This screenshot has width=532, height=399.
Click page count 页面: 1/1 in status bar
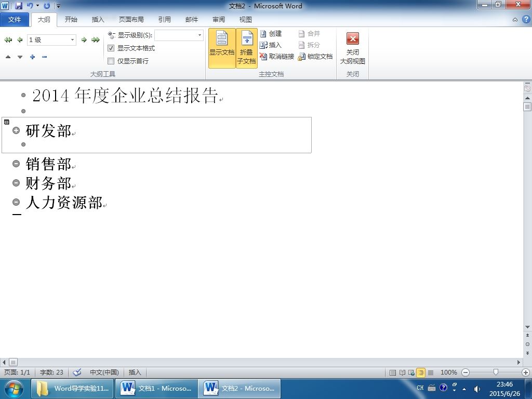tap(17, 372)
